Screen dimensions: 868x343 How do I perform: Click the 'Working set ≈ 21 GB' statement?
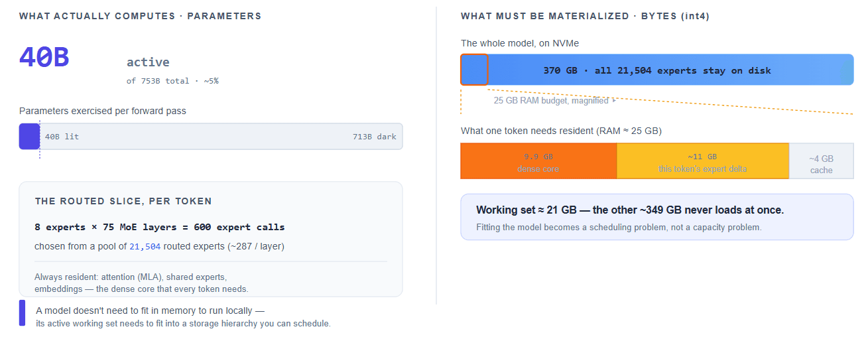(x=630, y=210)
